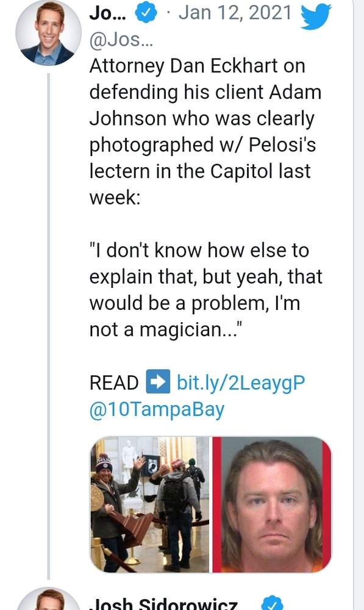Select the Attorney Dan Eckhart tweet paragraph
Screen dimensions: 364x610
205,132
